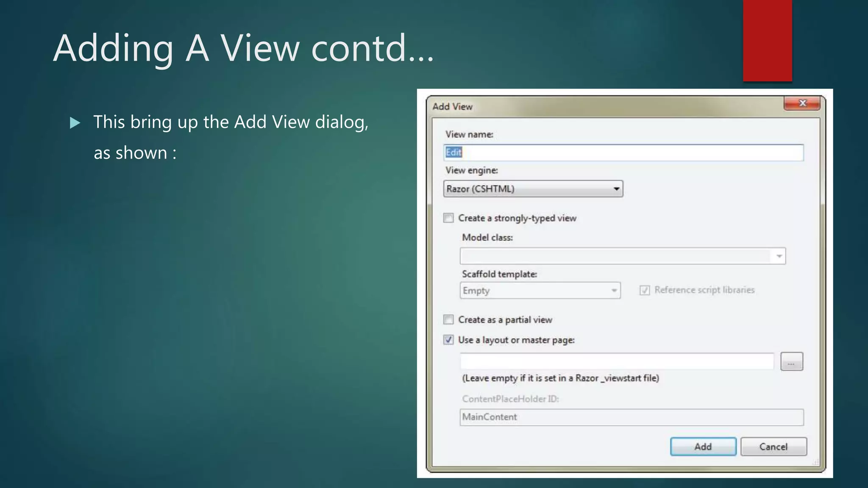The image size is (868, 488).
Task: Toggle Reference script libraries checkbox
Action: pos(645,290)
